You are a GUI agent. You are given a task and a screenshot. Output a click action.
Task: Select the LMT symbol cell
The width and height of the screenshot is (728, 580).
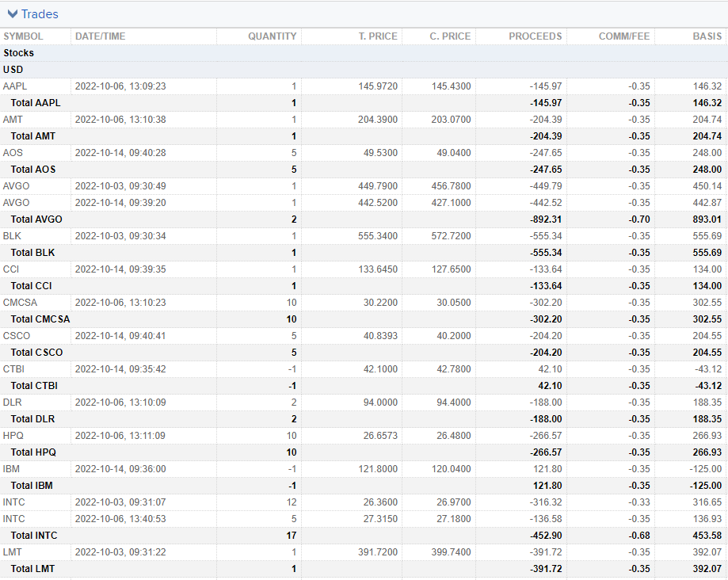coord(12,552)
